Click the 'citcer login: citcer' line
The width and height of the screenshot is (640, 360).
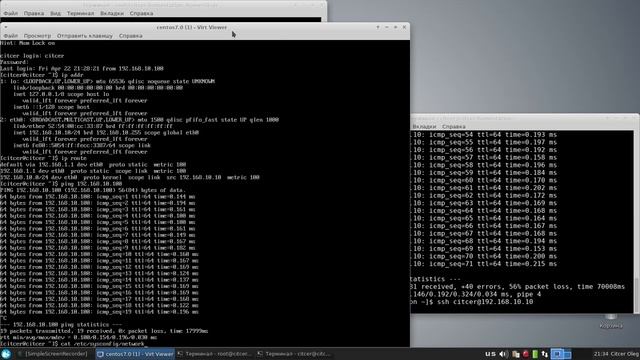(x=32, y=56)
